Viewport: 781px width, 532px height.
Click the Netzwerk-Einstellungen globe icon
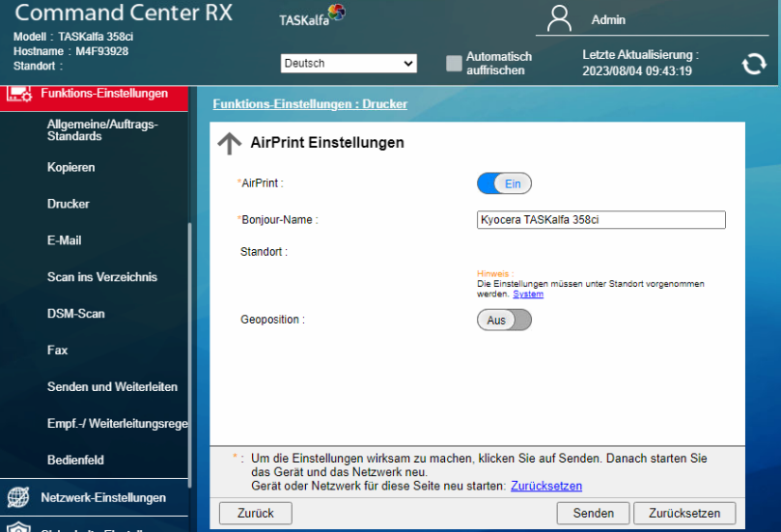pyautogui.click(x=18, y=497)
